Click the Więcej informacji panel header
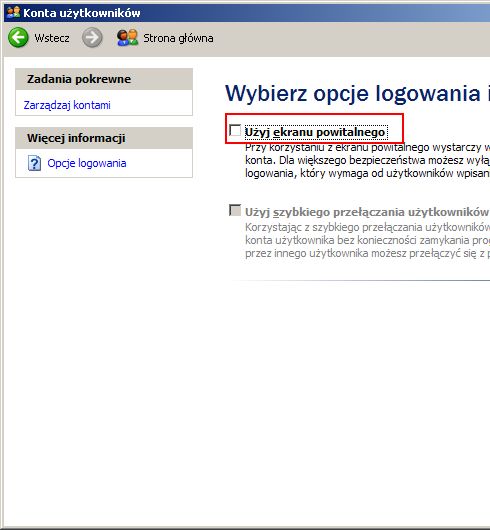Image resolution: width=490 pixels, height=530 pixels. 104,138
